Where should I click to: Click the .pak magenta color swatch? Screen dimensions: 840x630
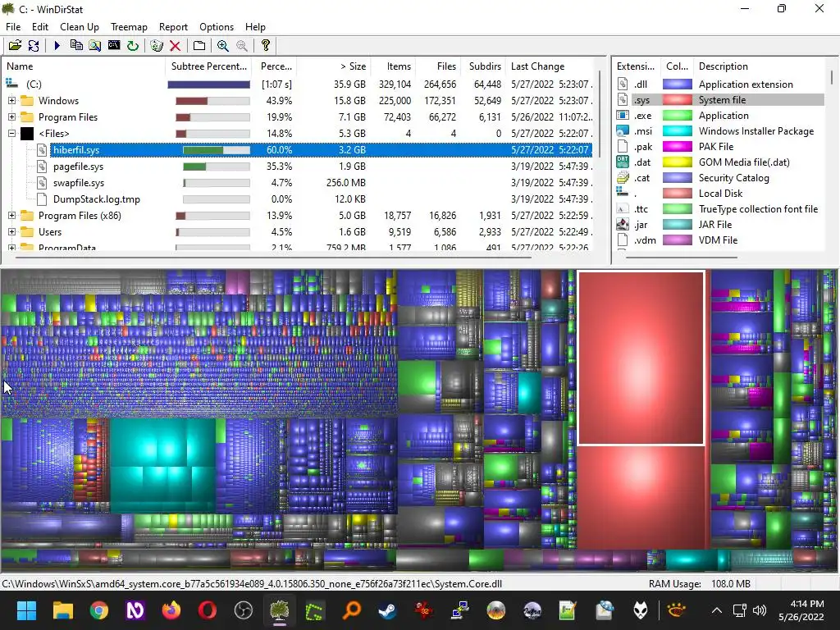(x=677, y=146)
